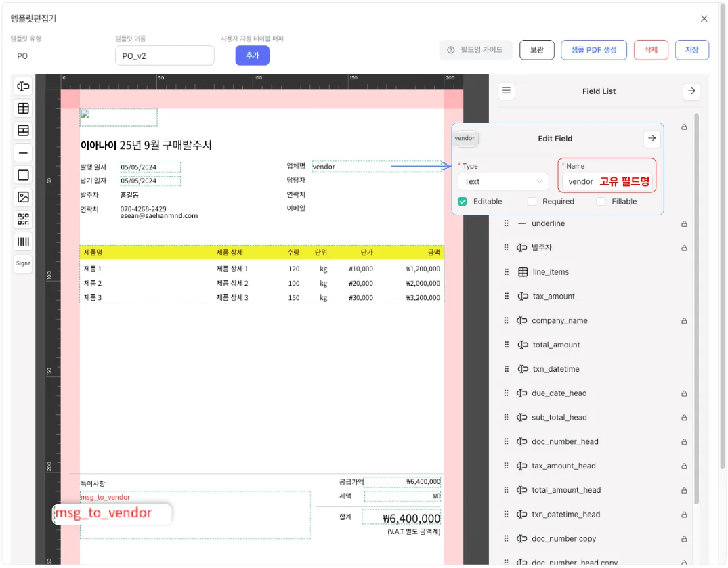The image size is (728, 568).
Task: Collapse the Edit Field panel with arrow
Action: (651, 138)
